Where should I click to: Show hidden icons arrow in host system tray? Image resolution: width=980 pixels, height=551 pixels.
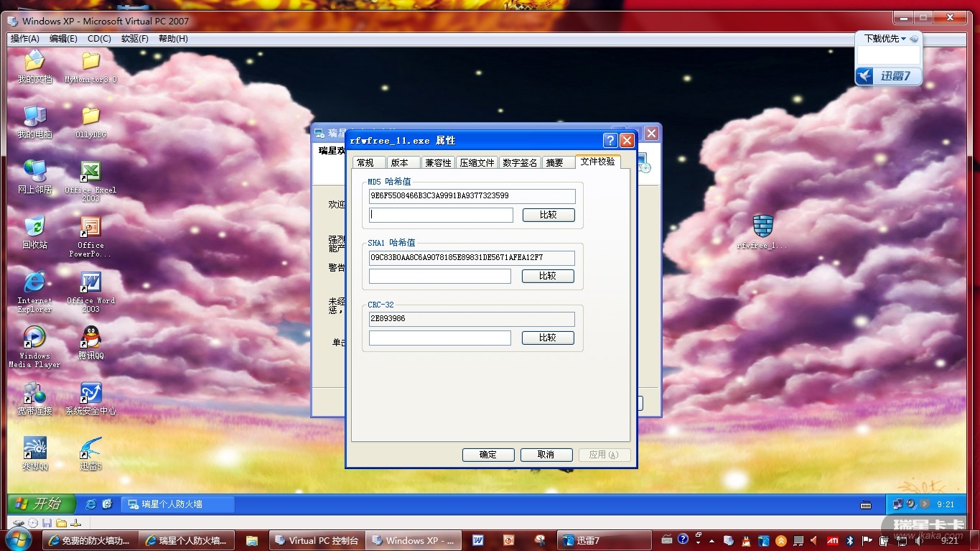point(711,540)
